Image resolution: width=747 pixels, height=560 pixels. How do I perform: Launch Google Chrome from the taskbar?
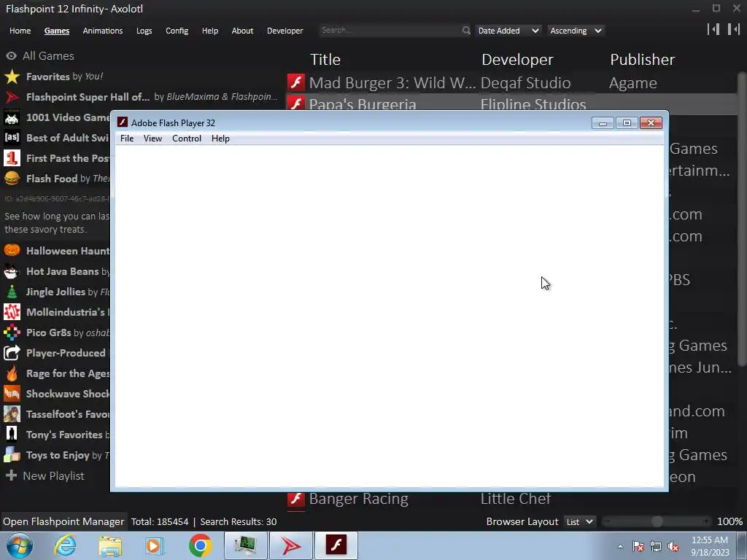click(x=200, y=545)
